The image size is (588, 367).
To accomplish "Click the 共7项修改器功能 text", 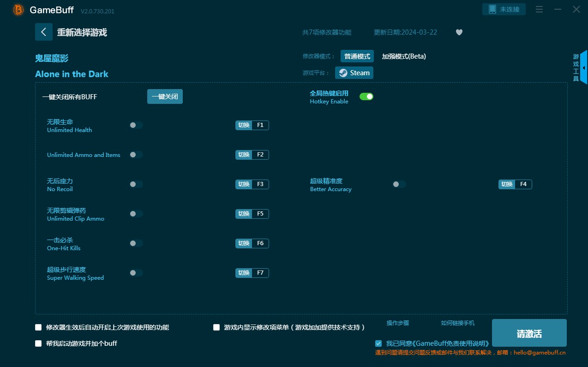I will [x=327, y=32].
